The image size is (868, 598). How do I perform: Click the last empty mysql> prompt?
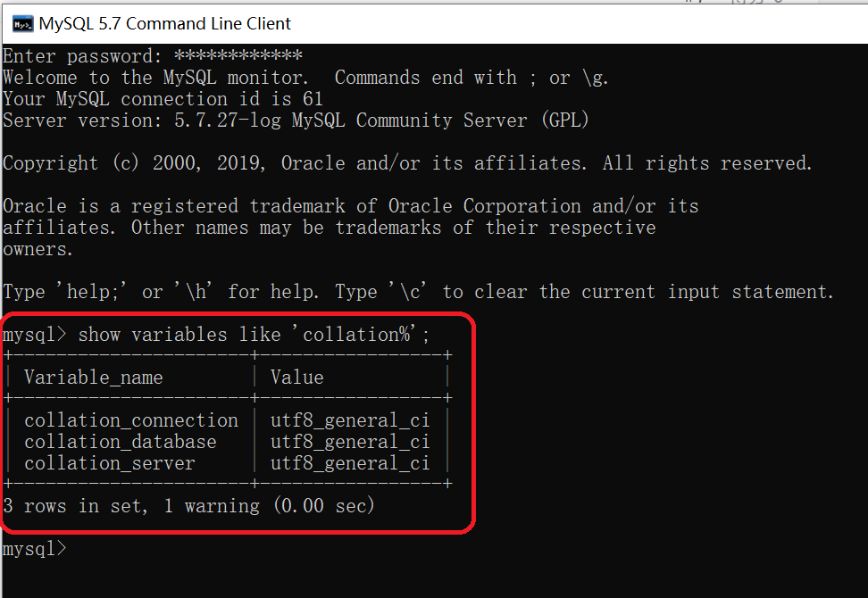(34, 549)
